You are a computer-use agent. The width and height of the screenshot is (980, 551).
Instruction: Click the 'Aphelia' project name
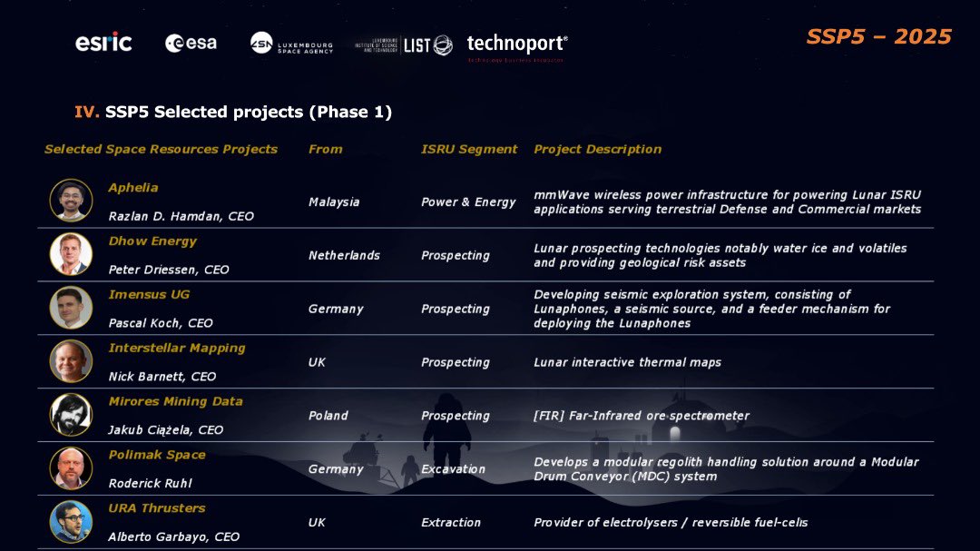tap(133, 188)
